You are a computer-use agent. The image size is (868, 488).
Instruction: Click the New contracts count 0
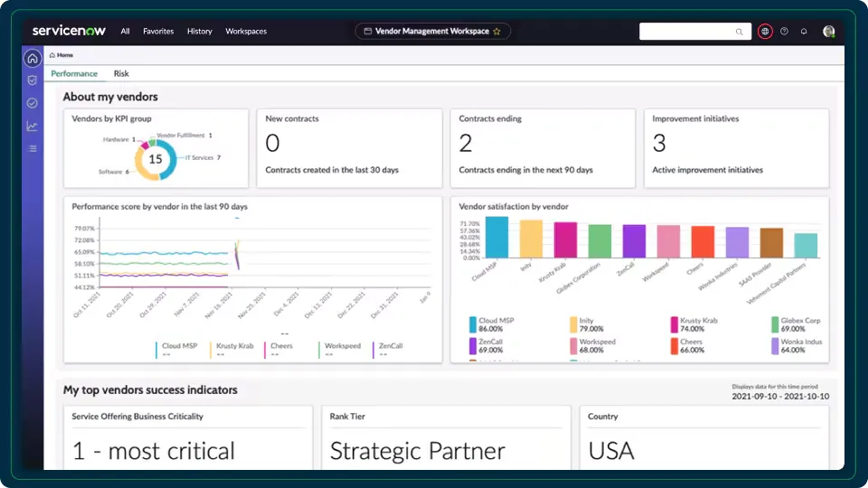pyautogui.click(x=272, y=144)
